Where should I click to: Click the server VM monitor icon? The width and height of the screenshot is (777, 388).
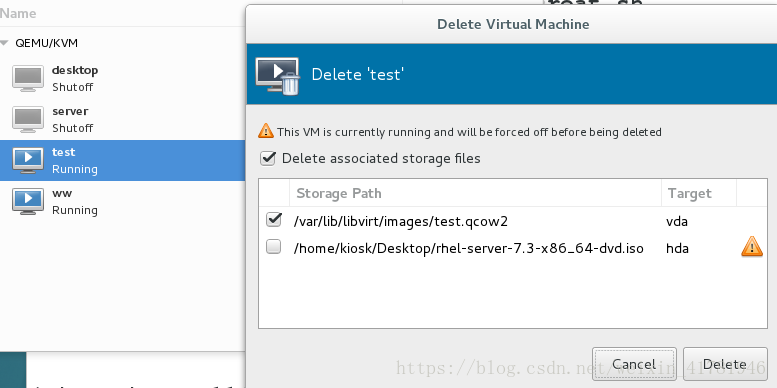(28, 119)
